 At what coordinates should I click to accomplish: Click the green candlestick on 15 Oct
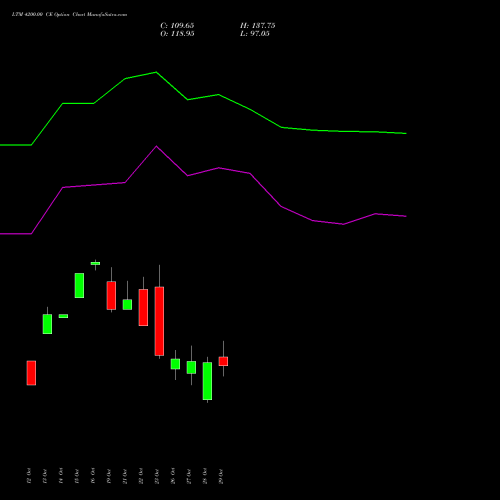coord(79,285)
